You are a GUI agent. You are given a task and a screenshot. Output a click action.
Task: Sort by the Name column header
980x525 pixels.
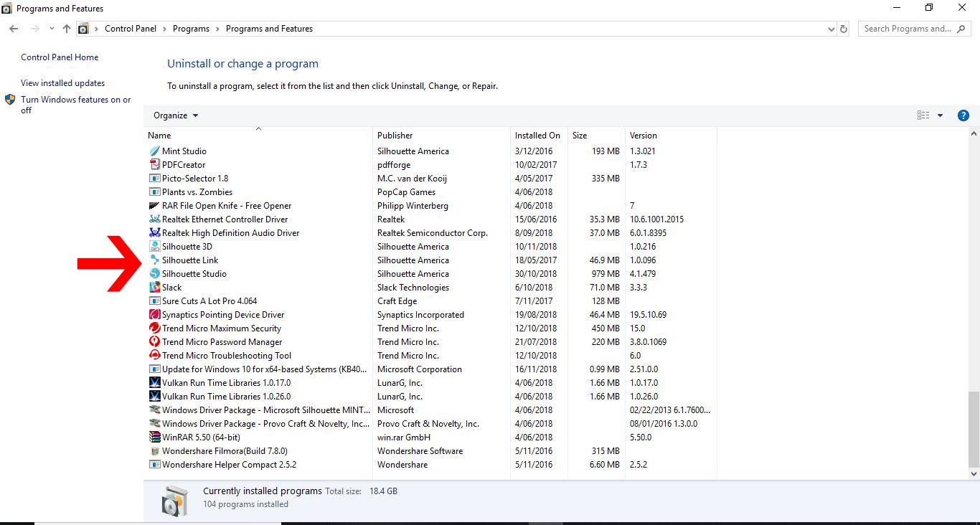click(x=259, y=136)
